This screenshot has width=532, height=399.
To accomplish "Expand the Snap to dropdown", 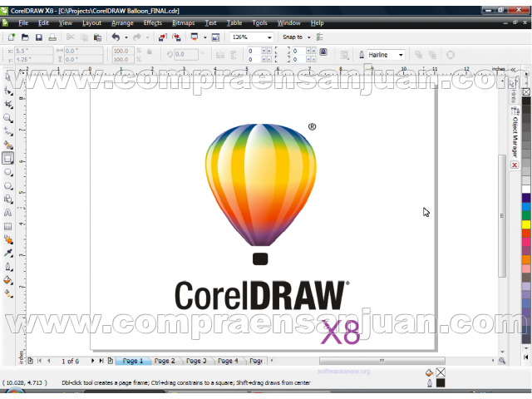I will pos(308,37).
